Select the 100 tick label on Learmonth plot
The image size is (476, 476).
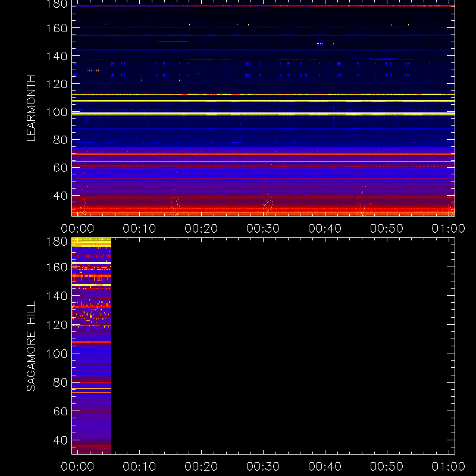click(57, 112)
